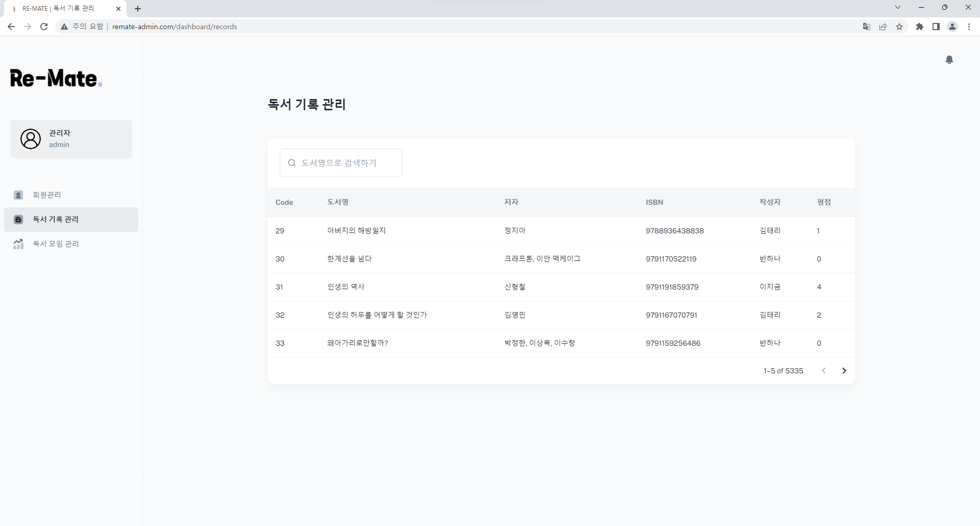
Task: Go to previous page of records
Action: pos(824,371)
